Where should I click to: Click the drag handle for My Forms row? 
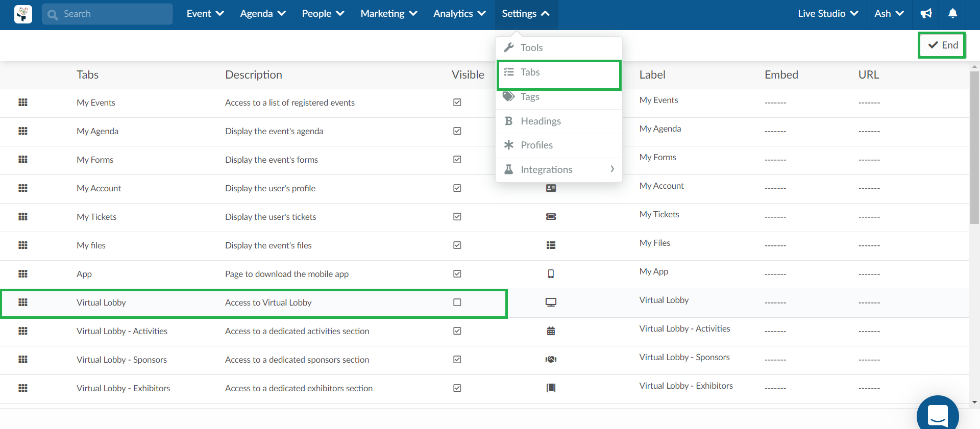(x=23, y=160)
